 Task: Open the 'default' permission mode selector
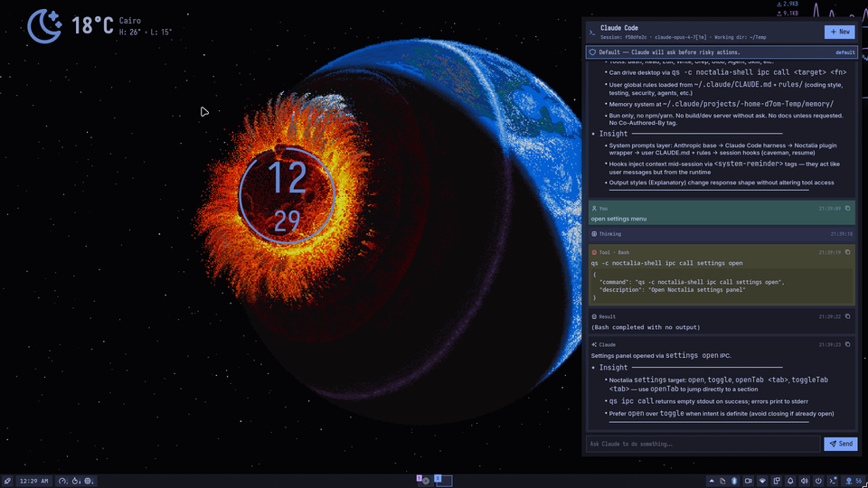(844, 52)
